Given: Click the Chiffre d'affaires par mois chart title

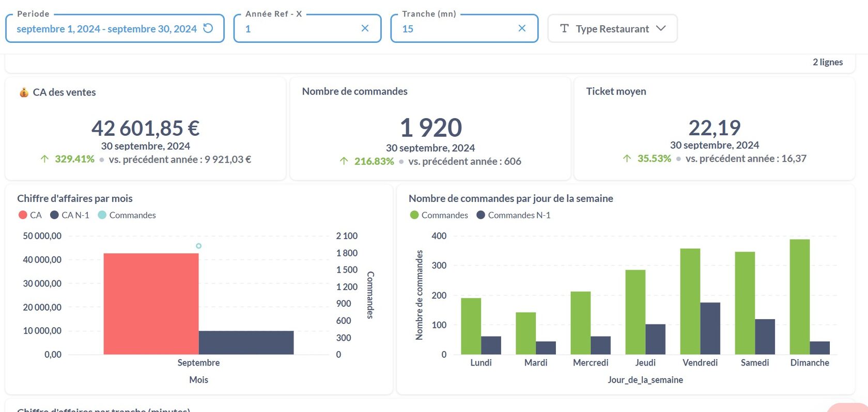Looking at the screenshot, I should pyautogui.click(x=75, y=198).
